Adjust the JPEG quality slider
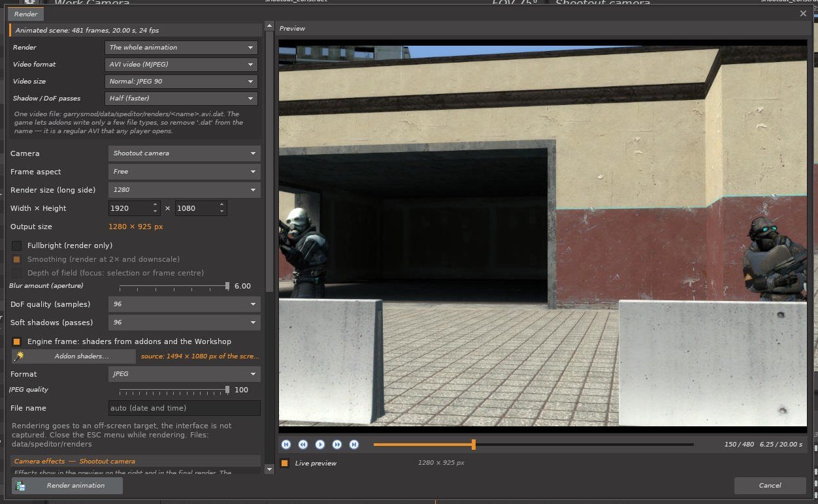 pos(173,390)
